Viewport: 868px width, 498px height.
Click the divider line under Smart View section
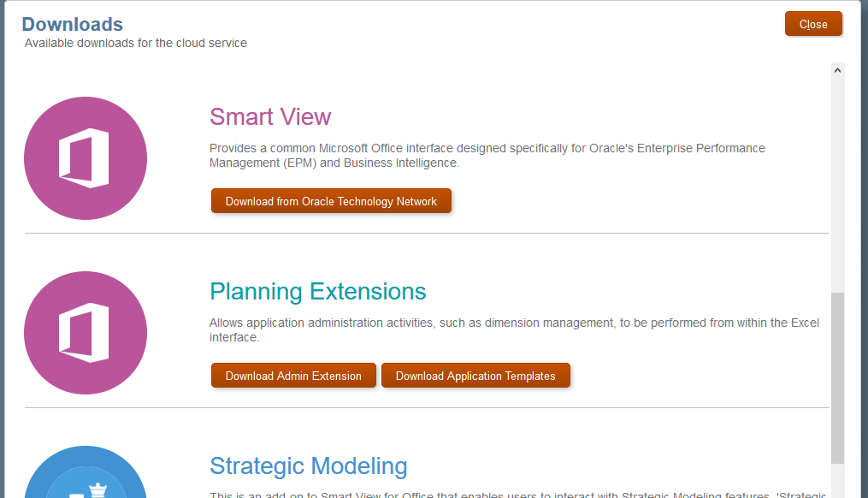[x=427, y=233]
